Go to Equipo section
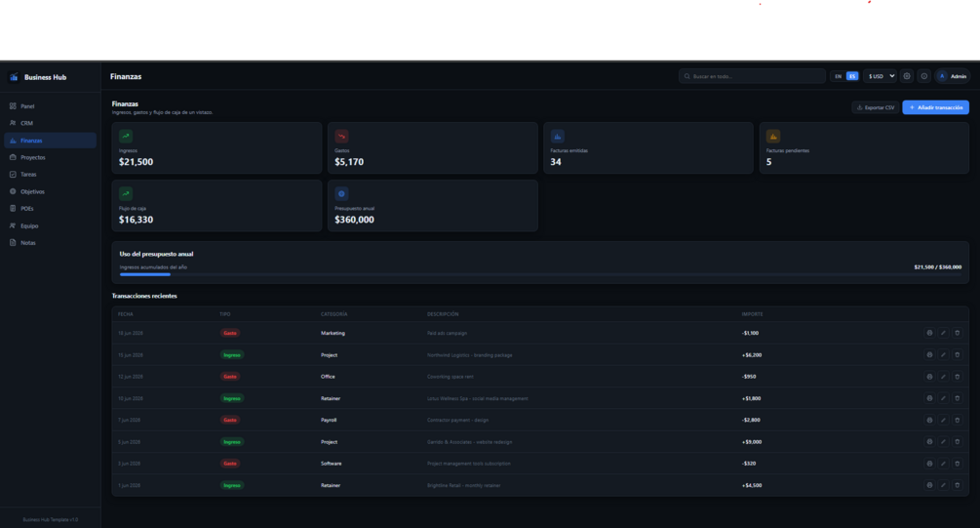980x528 pixels. (x=50, y=225)
